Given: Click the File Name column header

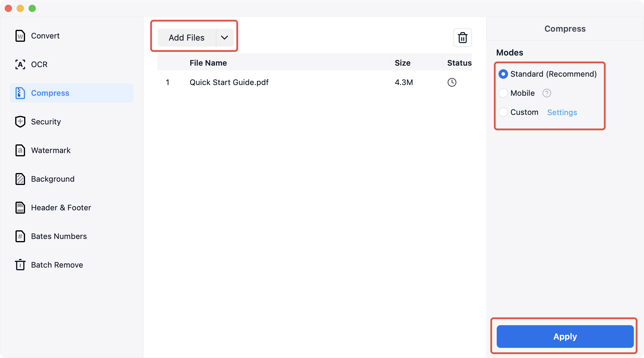Looking at the screenshot, I should click(x=208, y=63).
